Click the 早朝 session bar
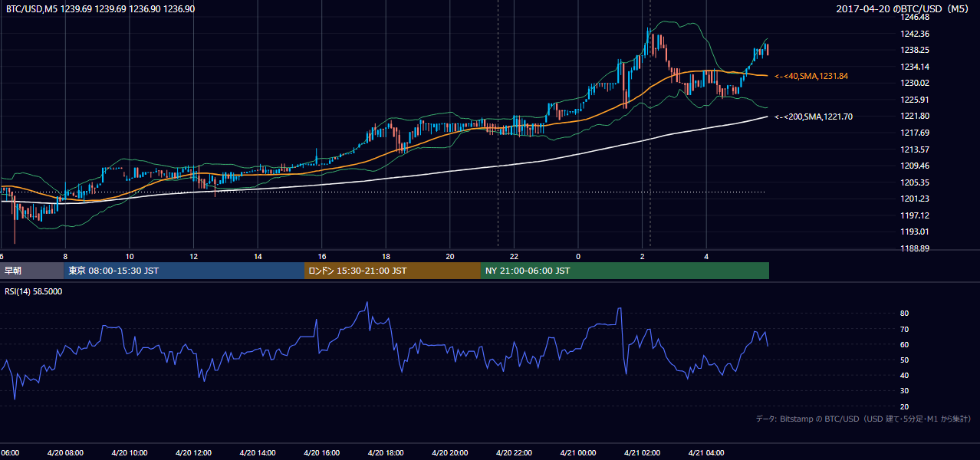980x460 pixels. click(x=31, y=271)
